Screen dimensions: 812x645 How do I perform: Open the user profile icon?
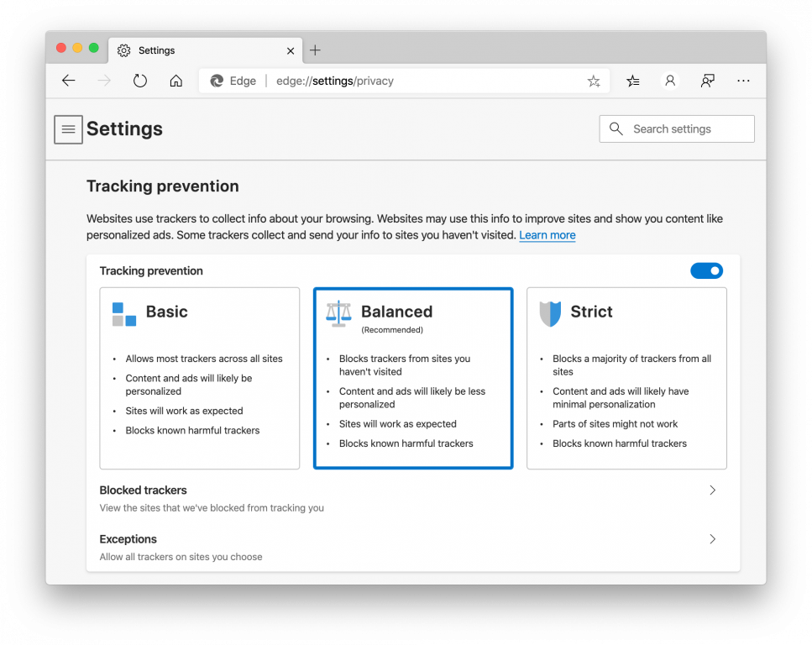[x=669, y=81]
